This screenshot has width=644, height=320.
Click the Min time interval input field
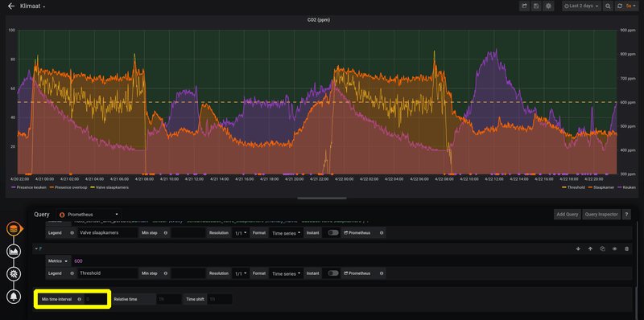96,299
